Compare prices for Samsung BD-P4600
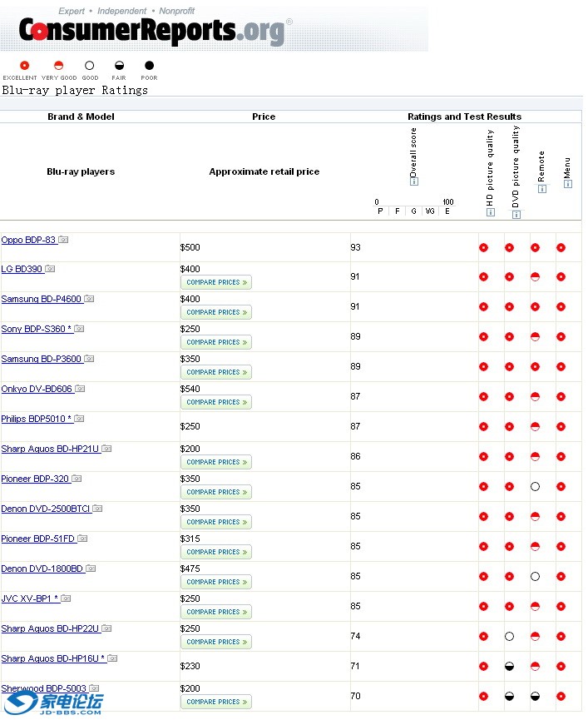The height and width of the screenshot is (720, 588). point(216,312)
